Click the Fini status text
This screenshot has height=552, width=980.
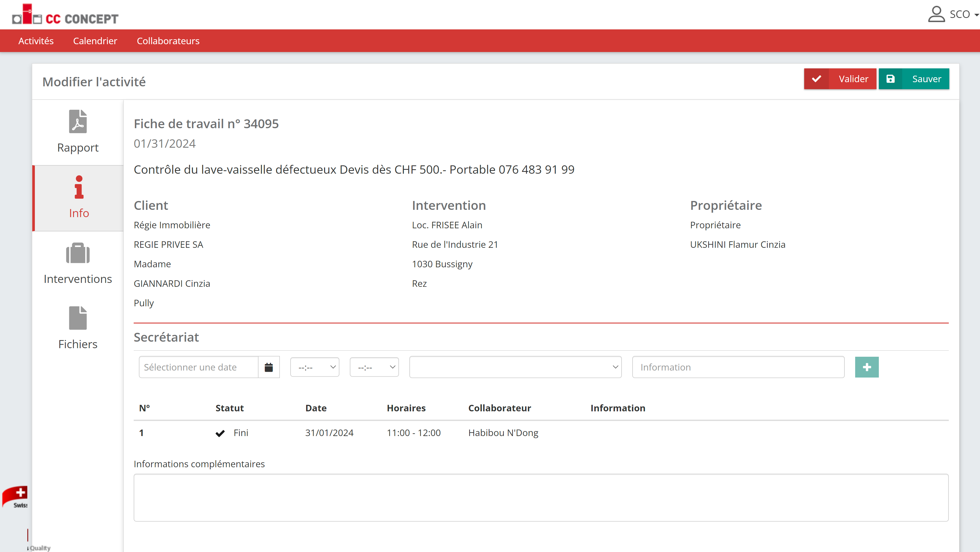pos(240,433)
